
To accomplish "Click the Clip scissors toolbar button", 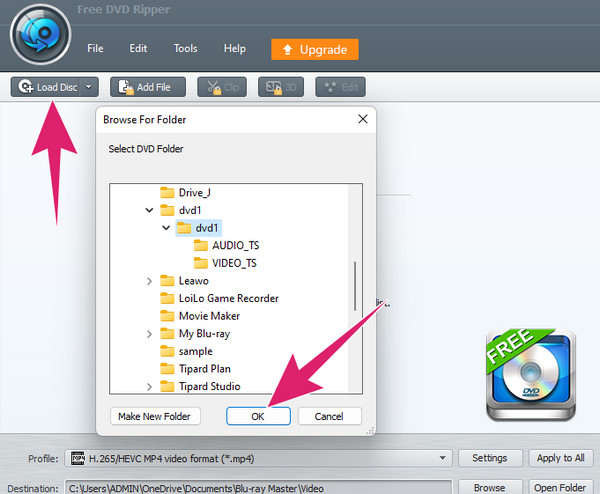I will (222, 87).
